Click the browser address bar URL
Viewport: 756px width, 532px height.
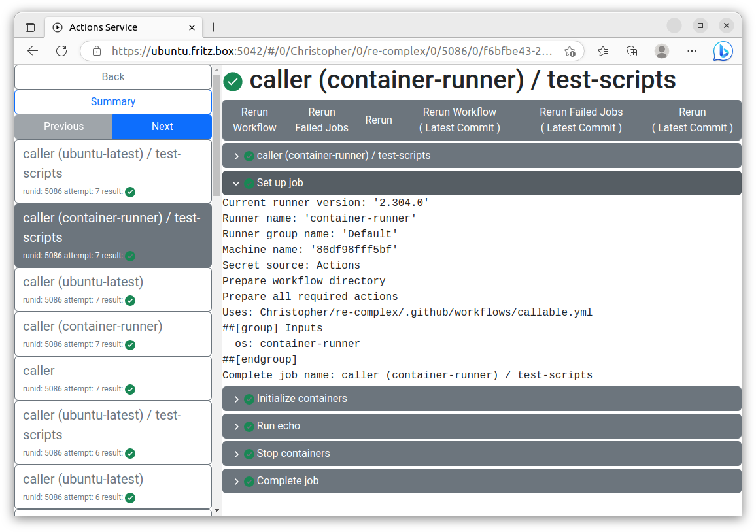[x=332, y=51]
